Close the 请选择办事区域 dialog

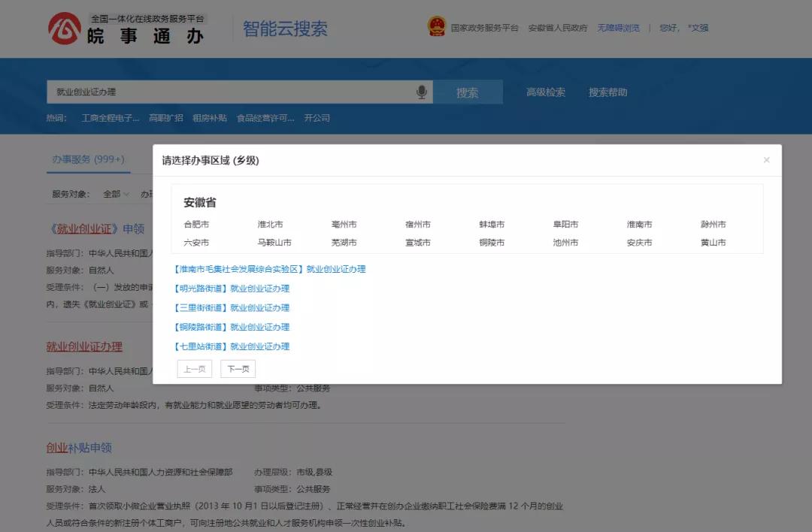[766, 159]
